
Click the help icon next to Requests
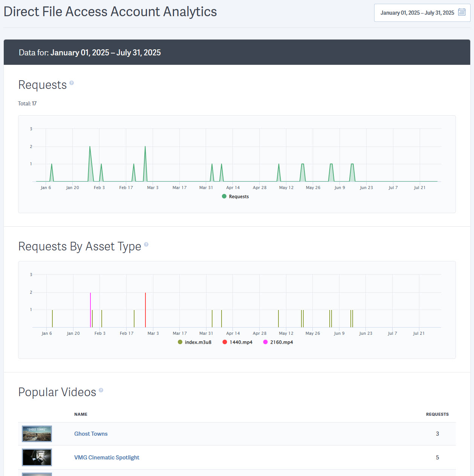72,82
